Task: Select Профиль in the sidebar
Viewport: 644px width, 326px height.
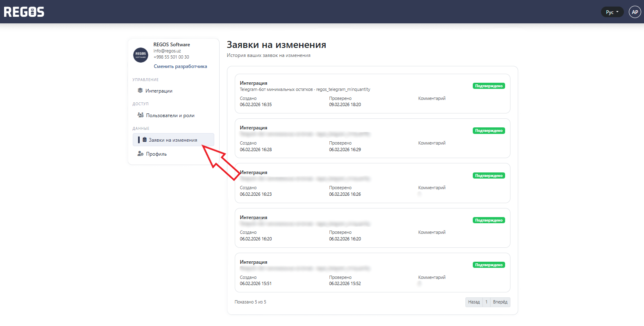Action: point(156,154)
